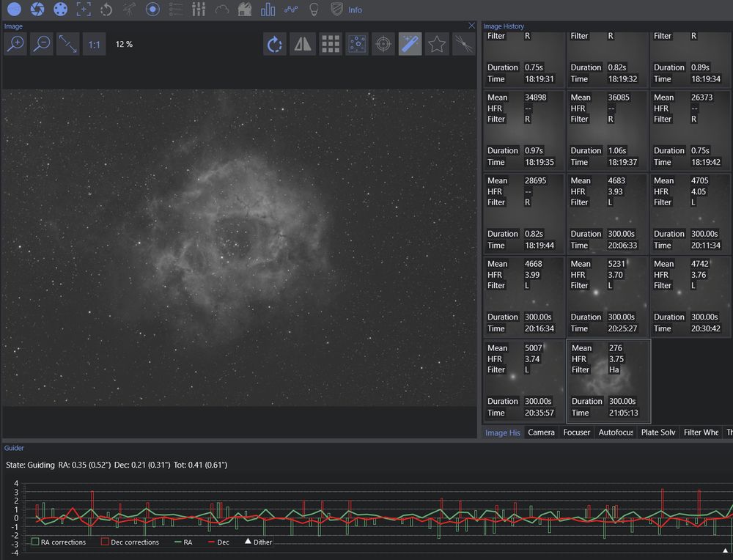Select Ha thumbnail taken at 21:05:13
The image size is (733, 560).
(x=608, y=381)
